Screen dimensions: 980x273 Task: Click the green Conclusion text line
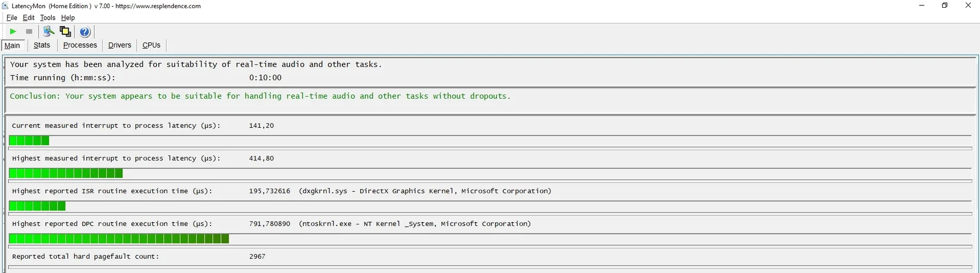(x=260, y=96)
